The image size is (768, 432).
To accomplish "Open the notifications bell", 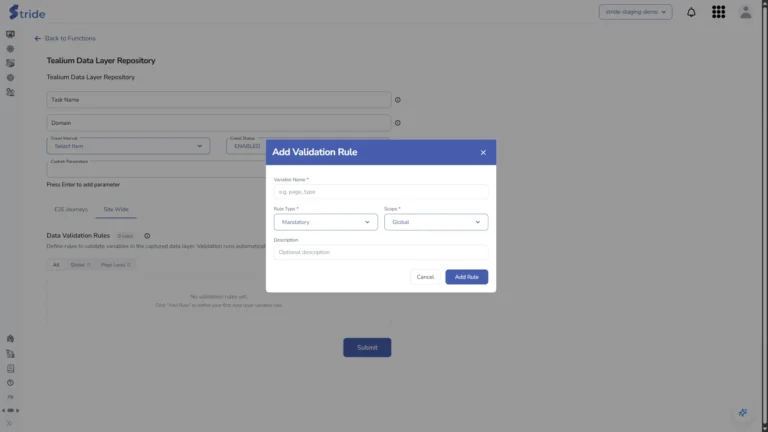I will (x=691, y=12).
